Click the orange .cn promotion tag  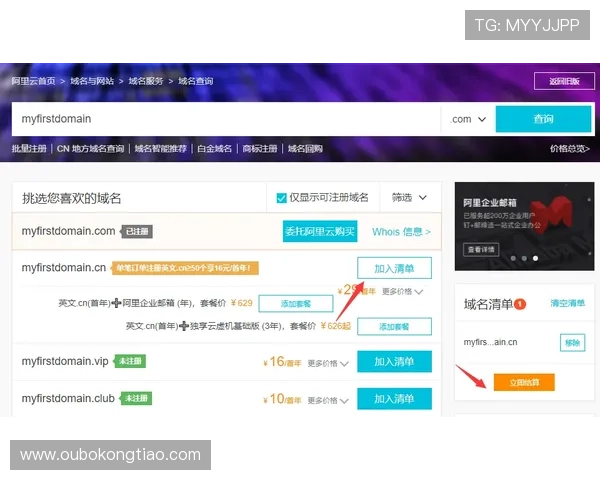coord(184,268)
